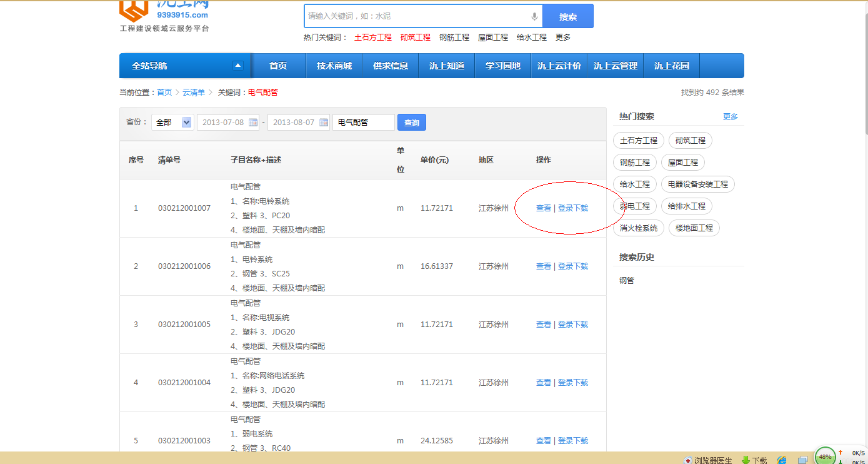
Task: Select the 洮上云计价 menu item
Action: (x=559, y=66)
